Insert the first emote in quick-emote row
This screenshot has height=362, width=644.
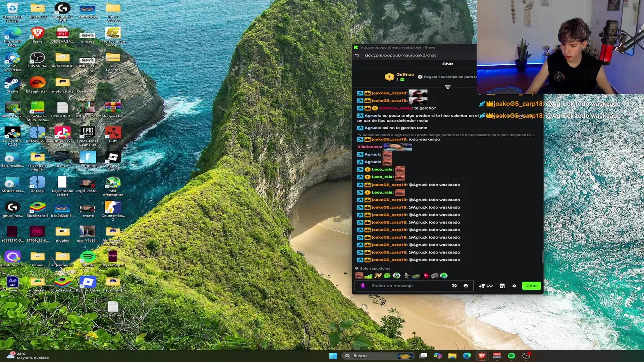(359, 276)
